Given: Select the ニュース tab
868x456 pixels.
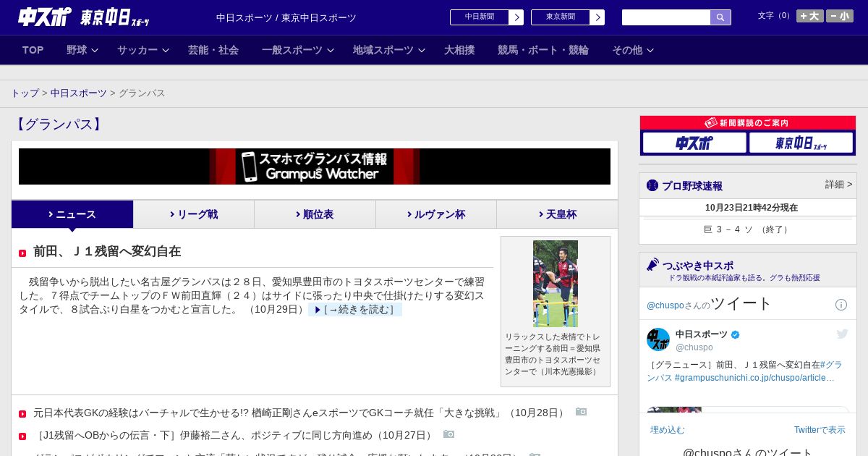Looking at the screenshot, I should click(x=72, y=214).
